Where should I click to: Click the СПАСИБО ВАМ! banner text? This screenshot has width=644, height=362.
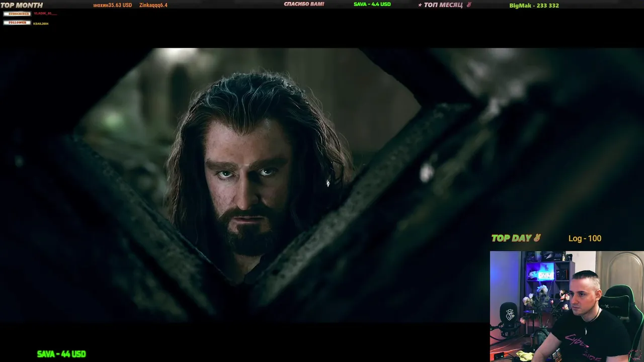[x=304, y=4]
